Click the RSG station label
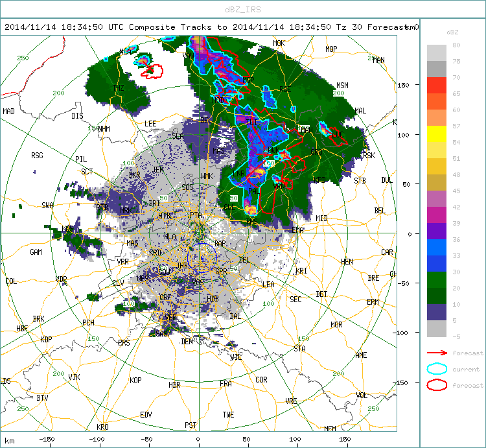The width and height of the screenshot is (486, 448). (37, 156)
